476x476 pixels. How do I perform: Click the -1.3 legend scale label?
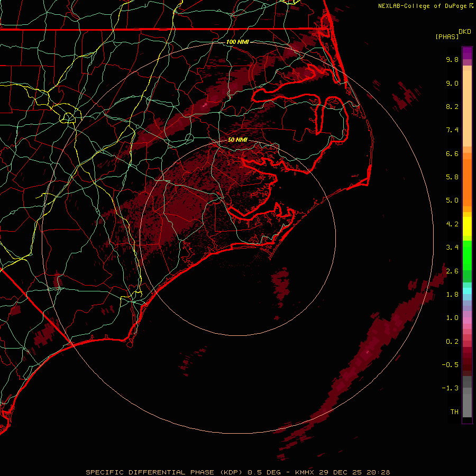coord(450,388)
